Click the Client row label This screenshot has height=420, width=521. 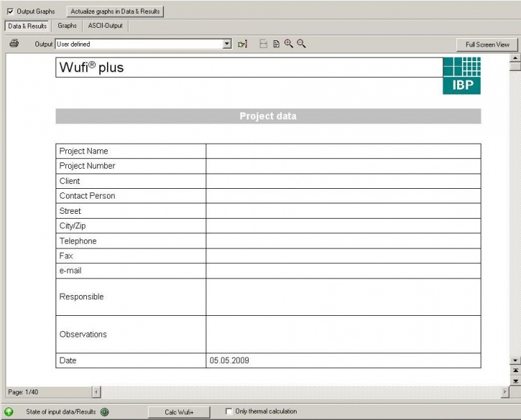69,181
